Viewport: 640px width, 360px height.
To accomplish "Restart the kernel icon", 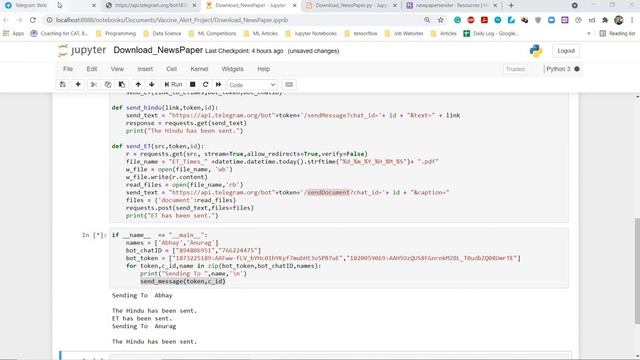I will pyautogui.click(x=205, y=84).
